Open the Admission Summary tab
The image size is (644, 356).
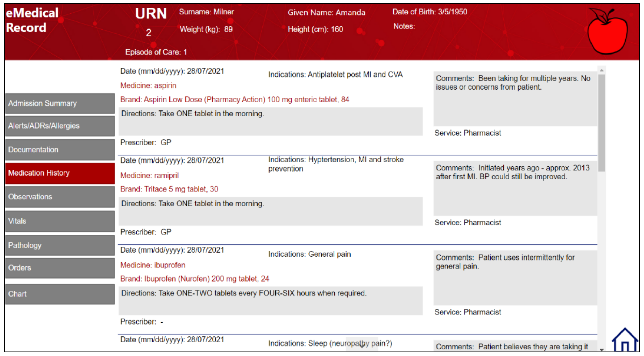pyautogui.click(x=60, y=103)
